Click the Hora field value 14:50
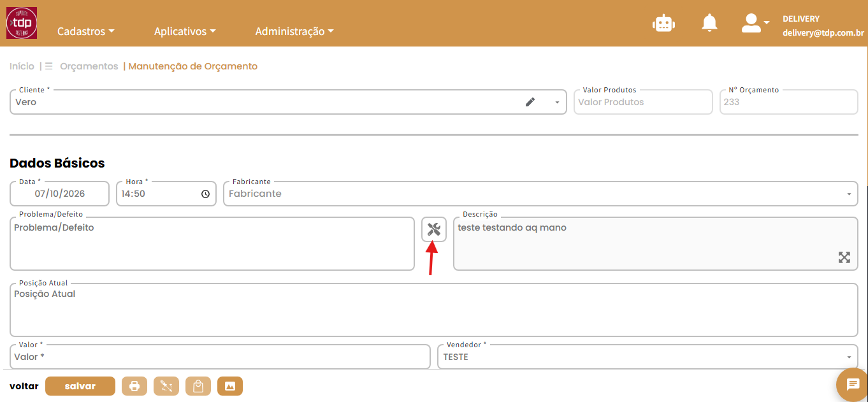 tap(133, 194)
